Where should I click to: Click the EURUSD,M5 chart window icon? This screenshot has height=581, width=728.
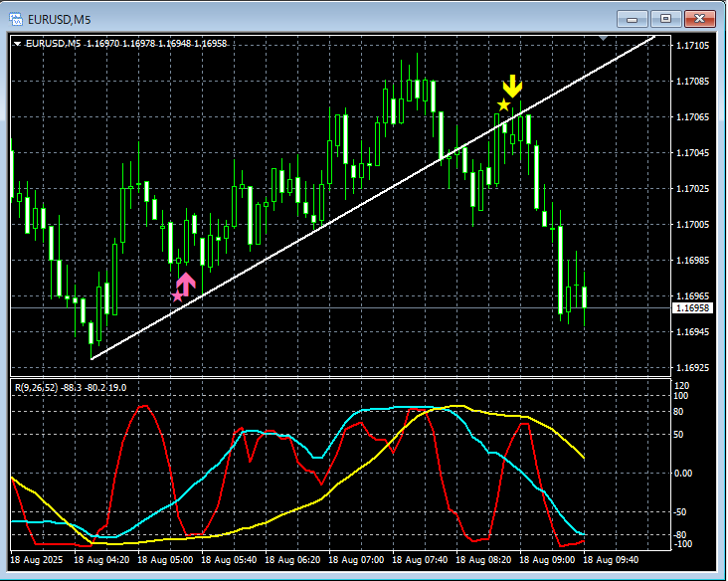pos(16,19)
